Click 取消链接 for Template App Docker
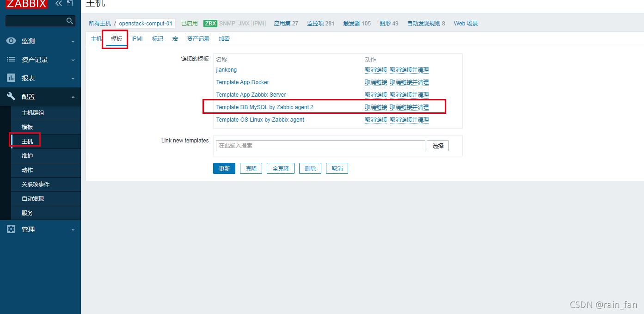This screenshot has width=644, height=314. point(376,82)
